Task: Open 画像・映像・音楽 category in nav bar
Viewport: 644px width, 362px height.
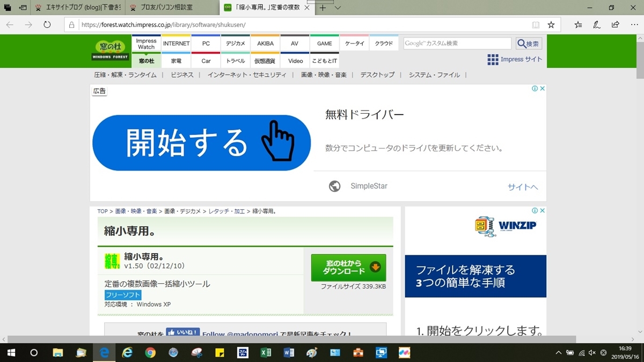Action: point(324,75)
